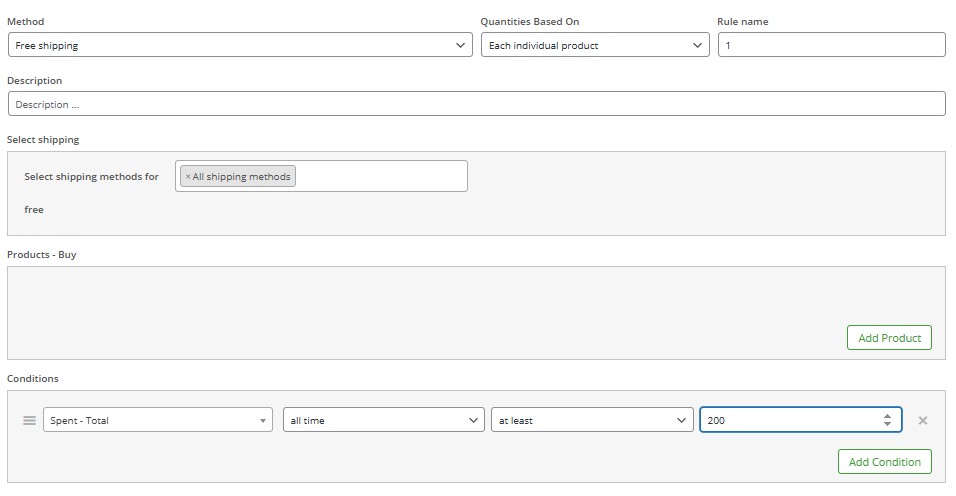Viewport: 956px width, 496px height.
Task: Click empty space in shipping methods selector
Action: click(x=381, y=176)
